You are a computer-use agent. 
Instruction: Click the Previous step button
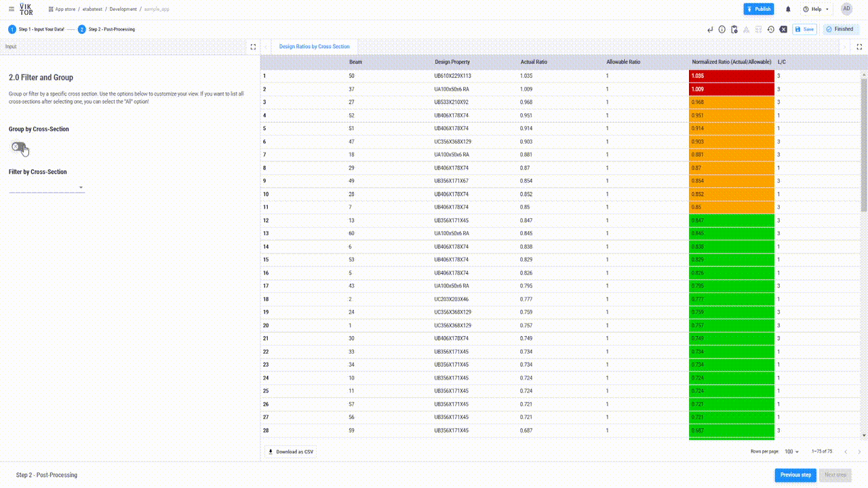pyautogui.click(x=795, y=474)
